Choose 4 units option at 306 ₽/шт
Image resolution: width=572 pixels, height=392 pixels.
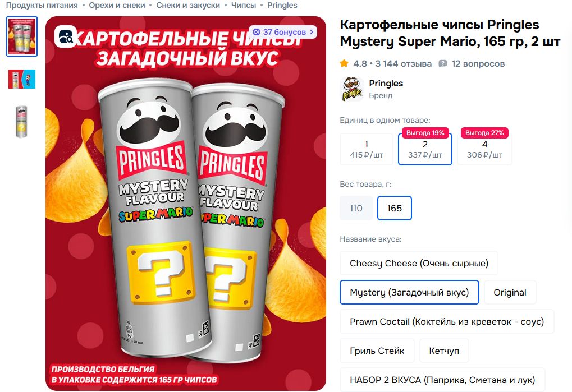point(484,149)
